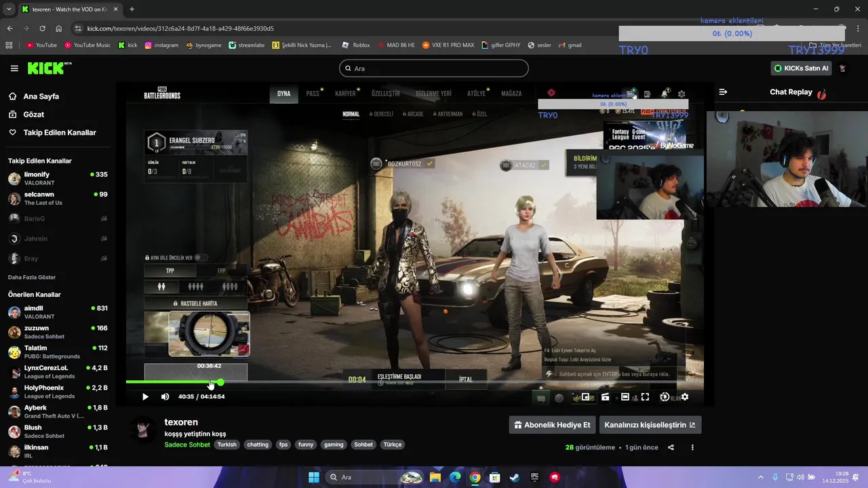This screenshot has height=488, width=868.
Task: Share the VOD with the share icon
Action: tap(671, 447)
